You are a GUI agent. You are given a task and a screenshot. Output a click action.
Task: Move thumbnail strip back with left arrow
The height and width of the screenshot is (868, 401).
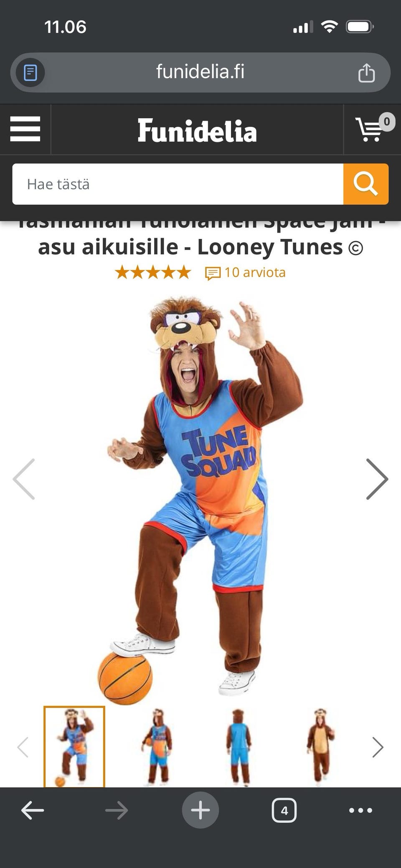23,747
